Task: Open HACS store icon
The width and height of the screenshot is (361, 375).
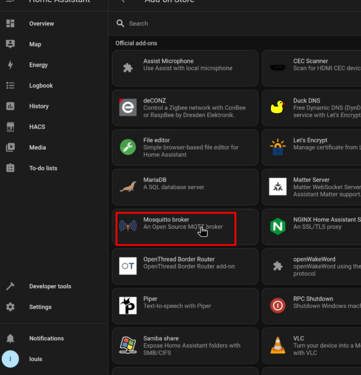Action: (10, 127)
